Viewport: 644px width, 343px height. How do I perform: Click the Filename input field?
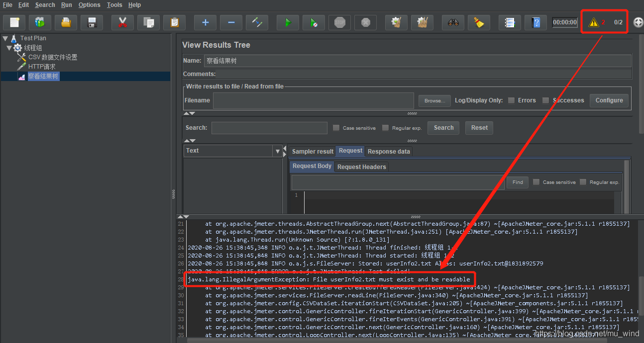click(313, 100)
